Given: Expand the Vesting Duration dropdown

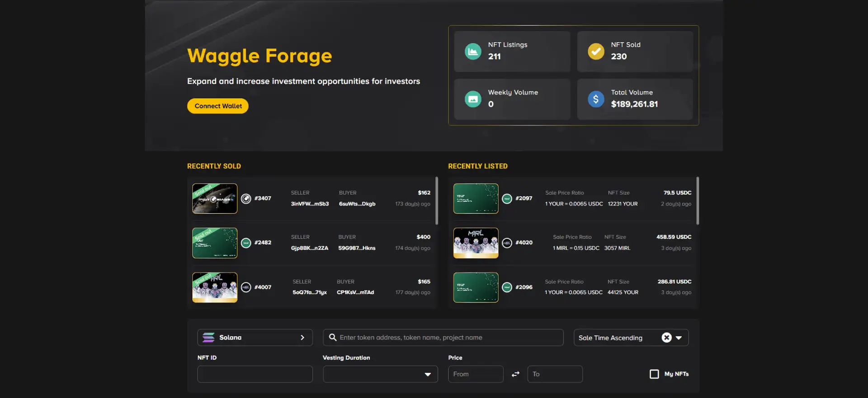Looking at the screenshot, I should tap(380, 374).
